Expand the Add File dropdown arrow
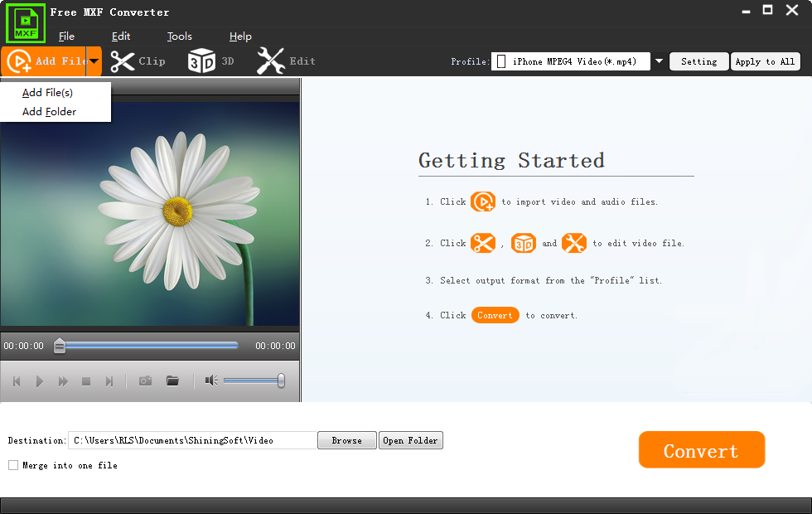 point(94,61)
